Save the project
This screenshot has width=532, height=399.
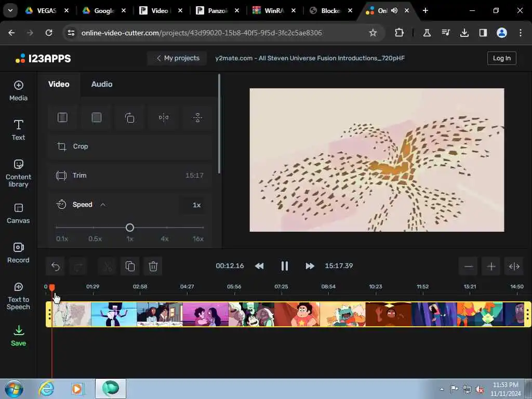18,336
